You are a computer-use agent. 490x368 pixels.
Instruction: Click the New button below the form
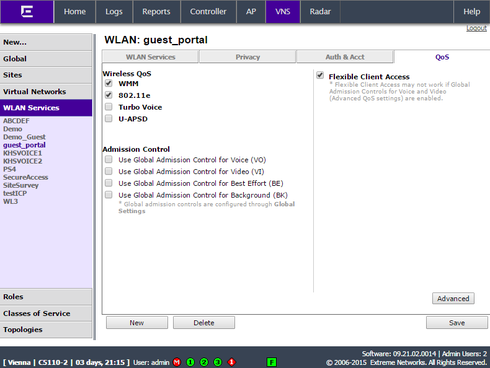point(137,323)
